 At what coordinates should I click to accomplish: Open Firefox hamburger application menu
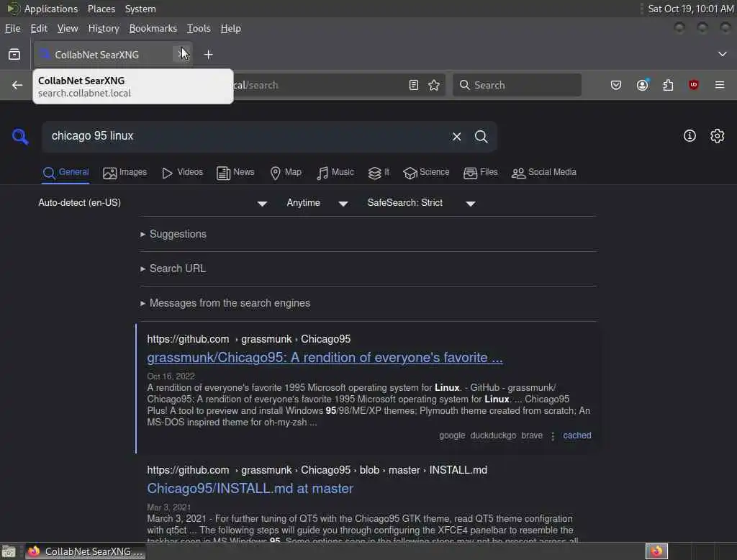click(x=720, y=85)
